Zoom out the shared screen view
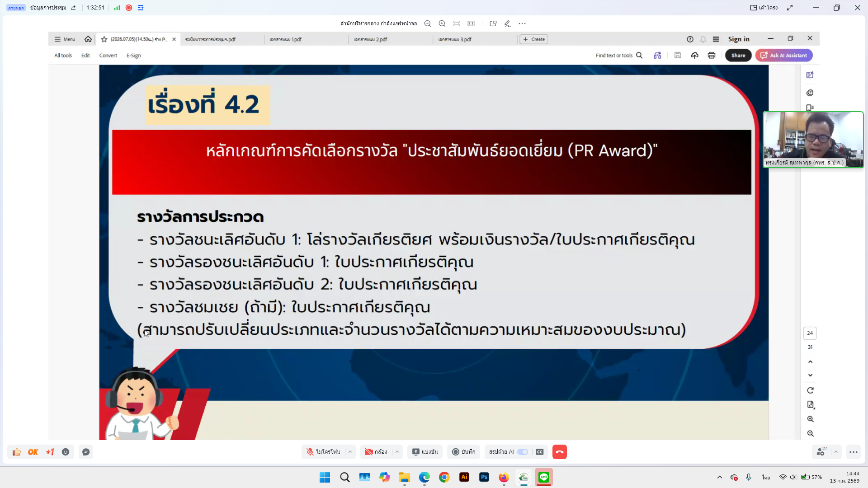This screenshot has height=488, width=868. (x=427, y=23)
